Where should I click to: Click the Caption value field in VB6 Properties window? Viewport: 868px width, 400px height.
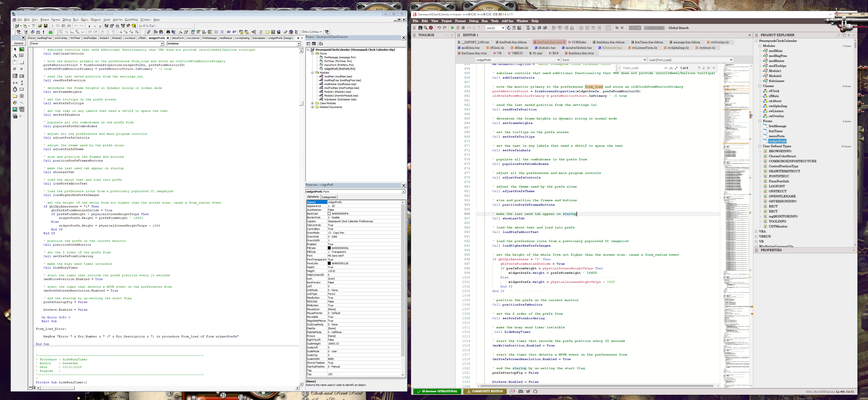coord(351,221)
